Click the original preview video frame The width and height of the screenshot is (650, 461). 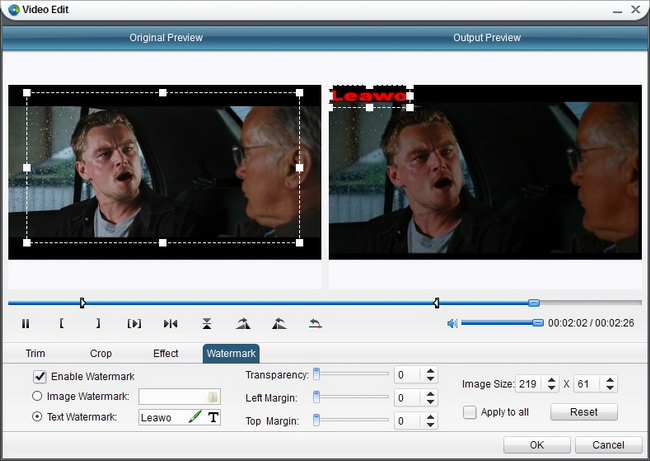(x=165, y=172)
